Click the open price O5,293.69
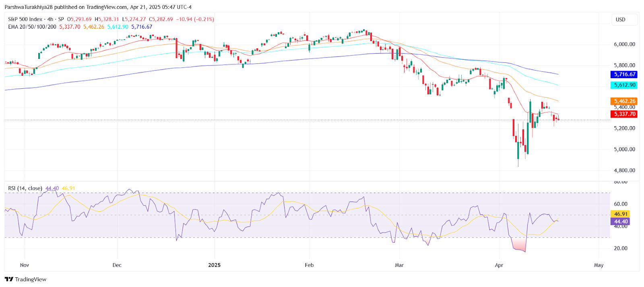This screenshot has height=287, width=644. [79, 19]
